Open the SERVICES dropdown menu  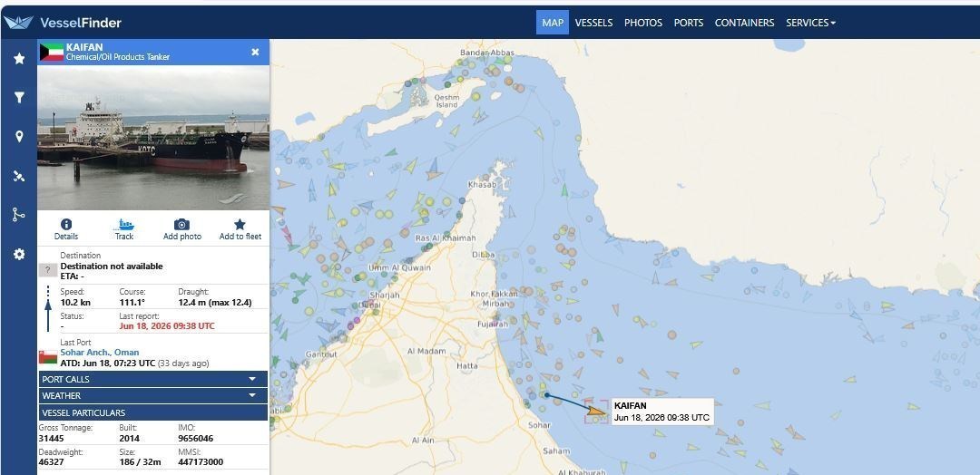click(810, 23)
